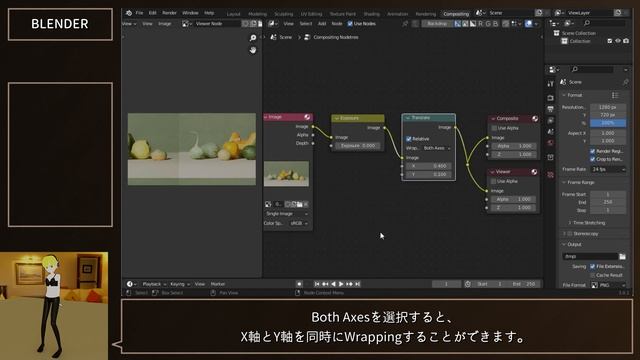This screenshot has width=640, height=360.
Task: Collapse the Translate node with its arrow
Action: [407, 118]
